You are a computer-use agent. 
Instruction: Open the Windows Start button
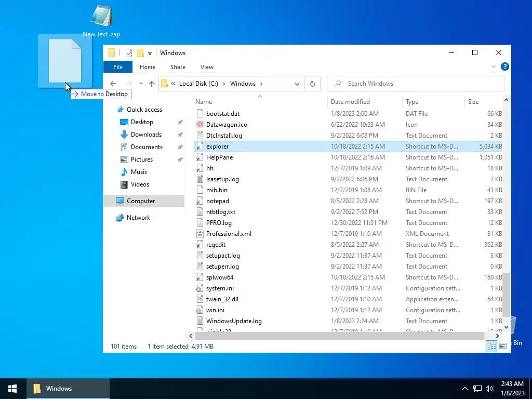click(x=12, y=389)
